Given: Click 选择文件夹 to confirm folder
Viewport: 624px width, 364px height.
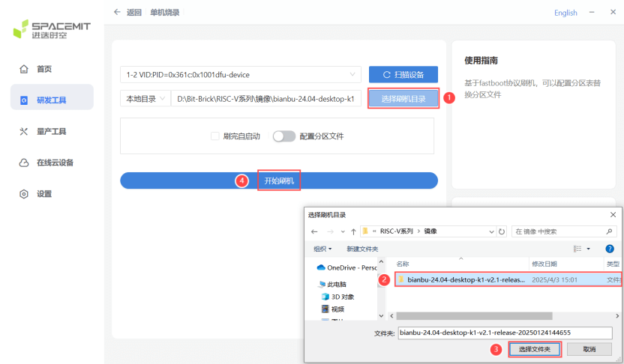Looking at the screenshot, I should [534, 349].
